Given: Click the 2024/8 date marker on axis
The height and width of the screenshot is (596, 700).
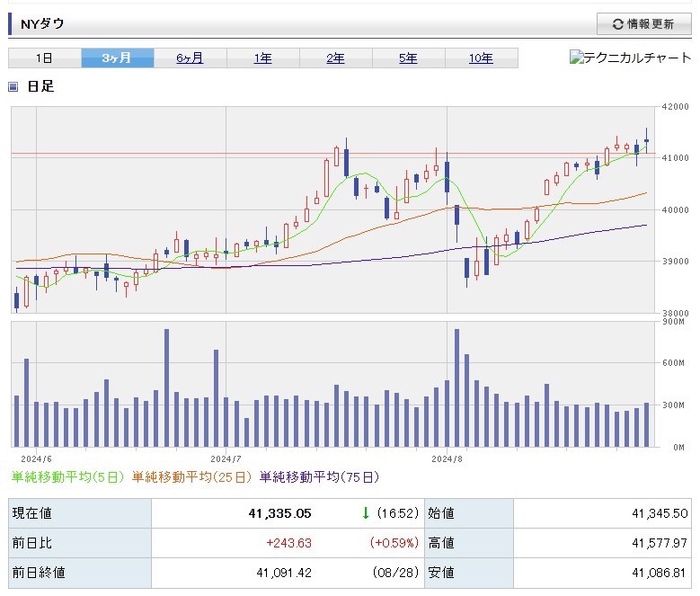Looking at the screenshot, I should point(447,458).
